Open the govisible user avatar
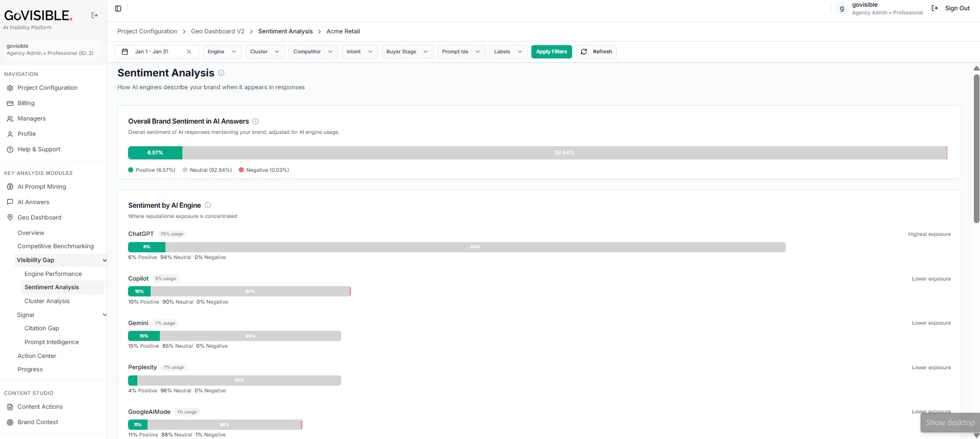The width and height of the screenshot is (980, 439). (842, 9)
